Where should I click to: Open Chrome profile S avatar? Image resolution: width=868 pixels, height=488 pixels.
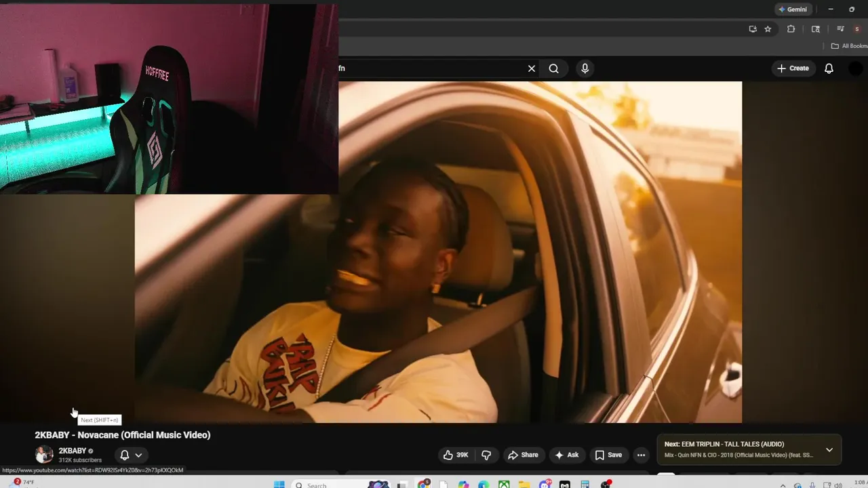857,29
